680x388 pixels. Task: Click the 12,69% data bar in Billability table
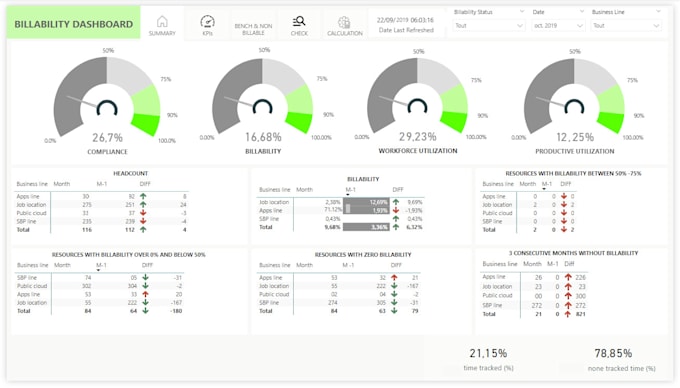point(366,202)
